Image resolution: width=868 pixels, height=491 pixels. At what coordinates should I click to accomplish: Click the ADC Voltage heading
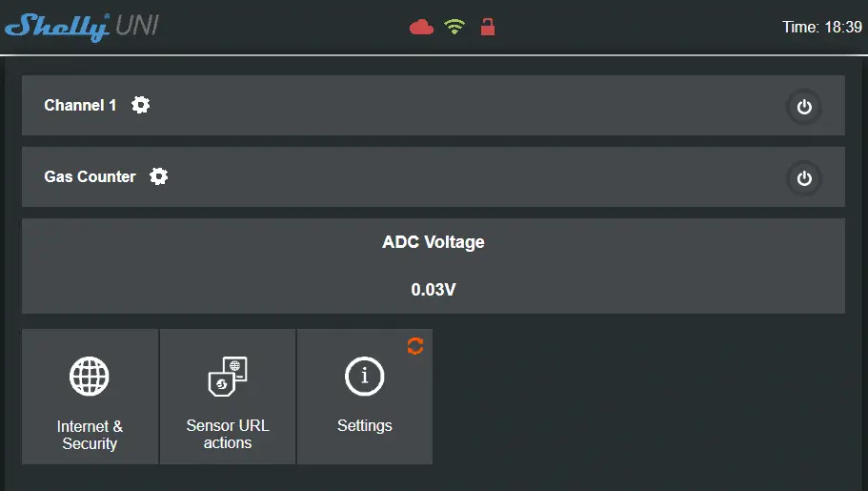434,242
